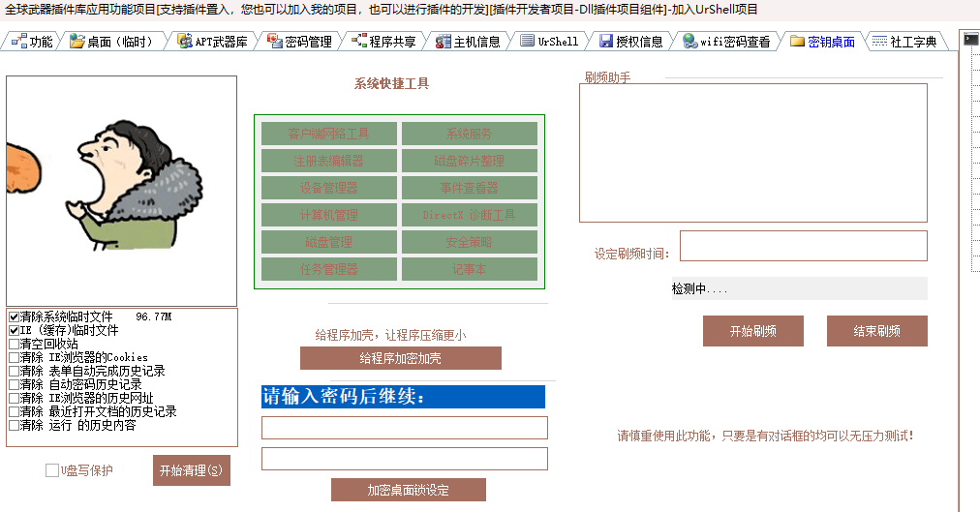
Task: Click the 功能 tab icon
Action: [19, 42]
